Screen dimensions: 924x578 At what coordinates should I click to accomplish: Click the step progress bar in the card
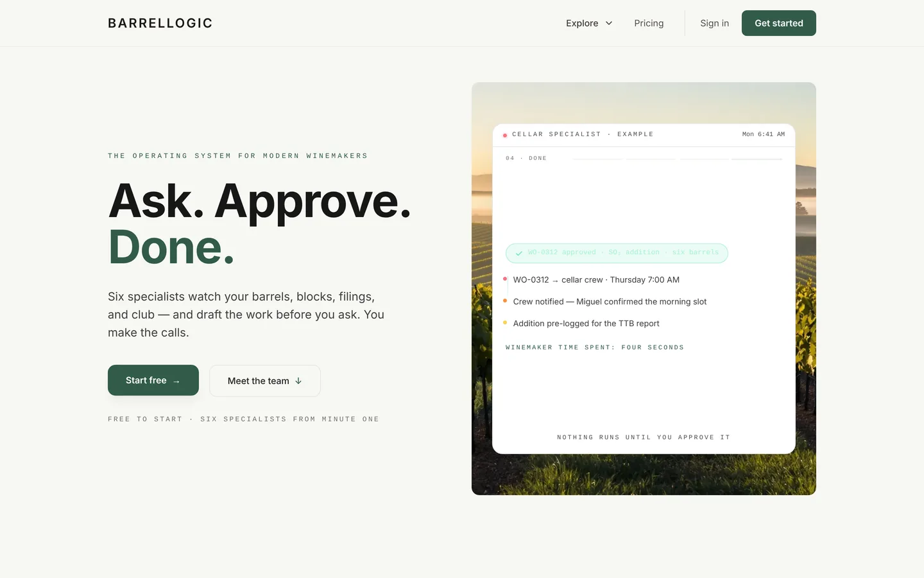[x=677, y=159]
